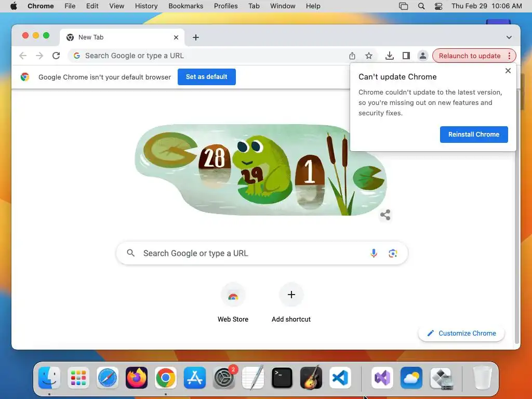Expand the tab search chevron

point(509,37)
